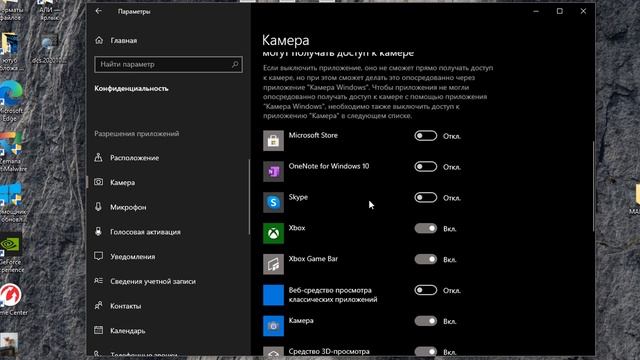
Task: Click the blue web viewer app icon
Action: (x=273, y=295)
